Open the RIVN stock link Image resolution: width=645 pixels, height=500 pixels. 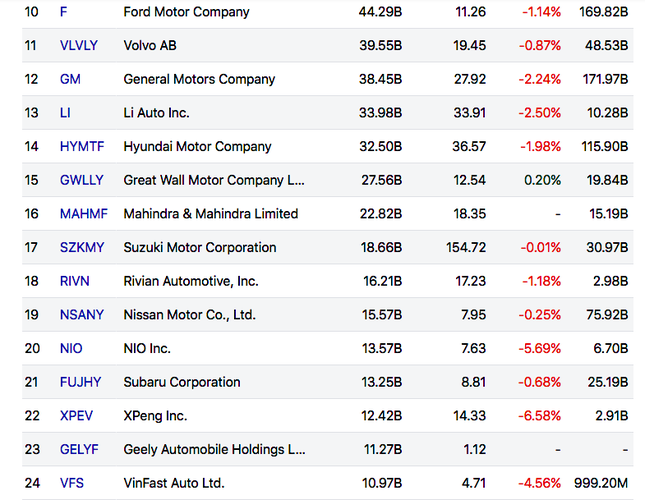[75, 281]
